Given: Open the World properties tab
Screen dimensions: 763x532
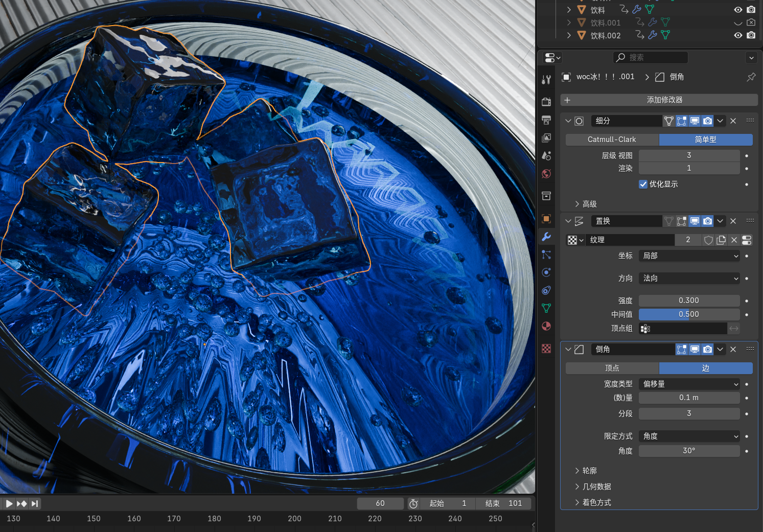Looking at the screenshot, I should 546,174.
